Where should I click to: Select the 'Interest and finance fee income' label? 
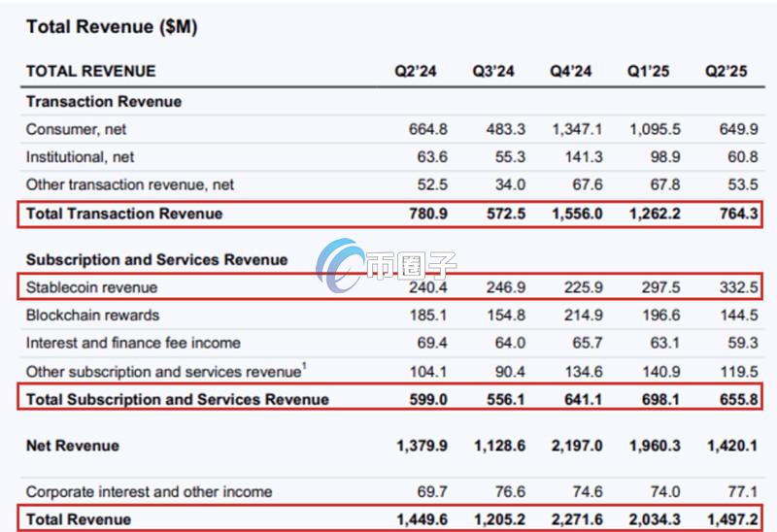[133, 343]
